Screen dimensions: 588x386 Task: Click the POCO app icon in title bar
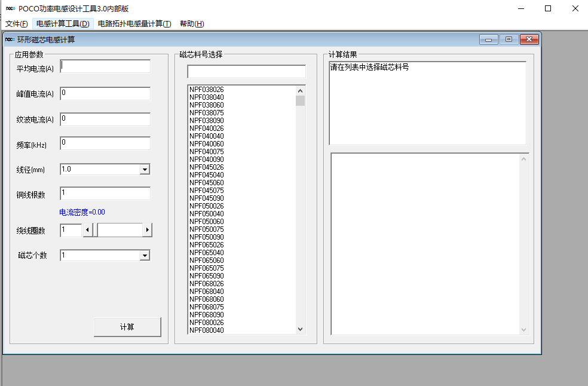tap(11, 8)
